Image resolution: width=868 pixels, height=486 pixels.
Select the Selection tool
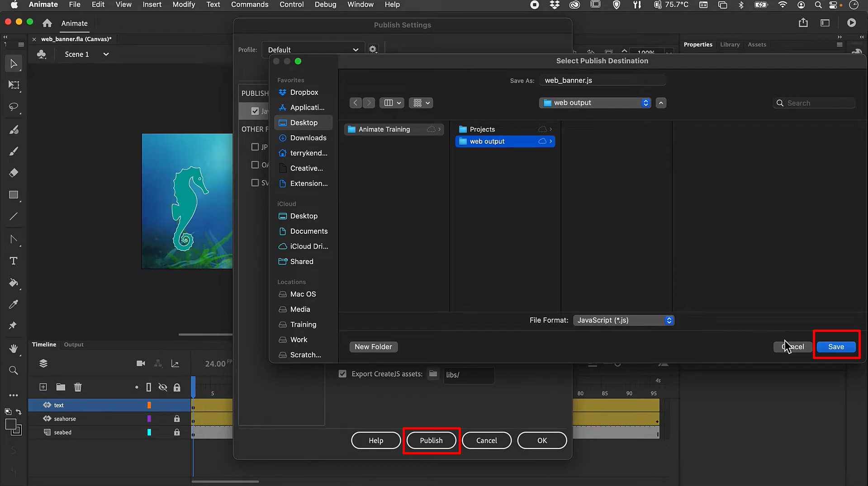click(x=13, y=63)
